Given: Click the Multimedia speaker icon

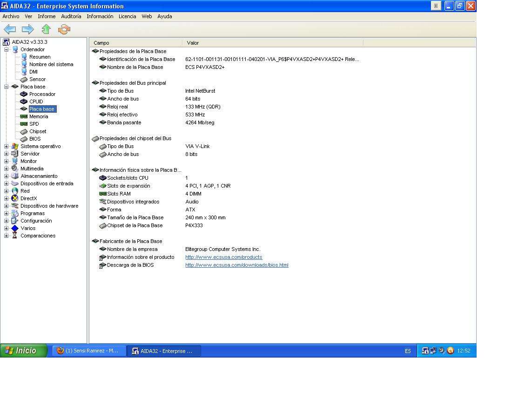Looking at the screenshot, I should (x=14, y=169).
